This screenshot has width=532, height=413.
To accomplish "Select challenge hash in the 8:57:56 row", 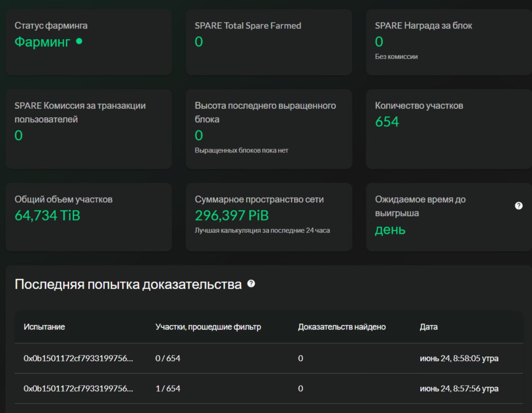I will 78,388.
